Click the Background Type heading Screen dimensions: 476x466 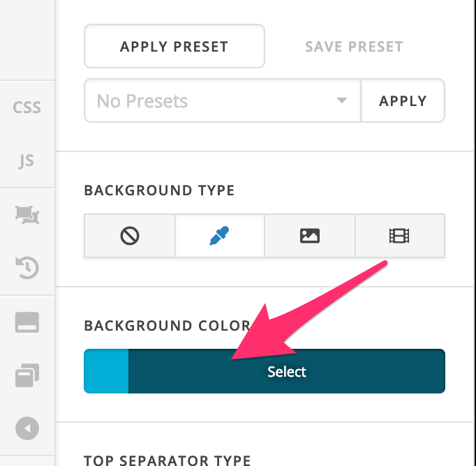[159, 190]
